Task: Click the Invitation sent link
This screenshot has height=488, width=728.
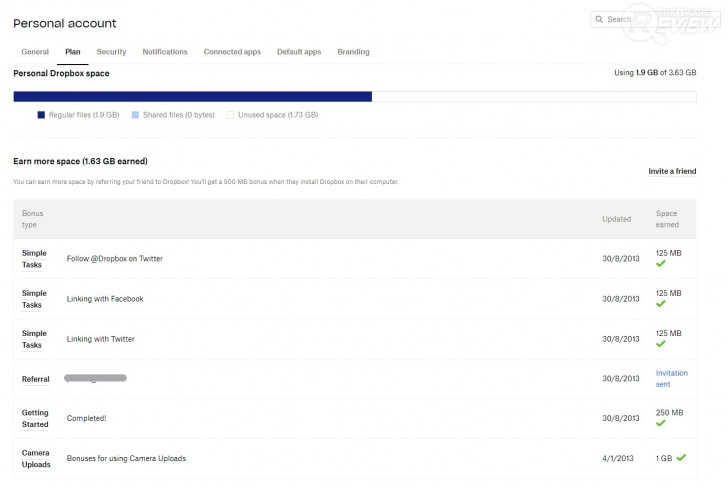Action: click(x=671, y=379)
